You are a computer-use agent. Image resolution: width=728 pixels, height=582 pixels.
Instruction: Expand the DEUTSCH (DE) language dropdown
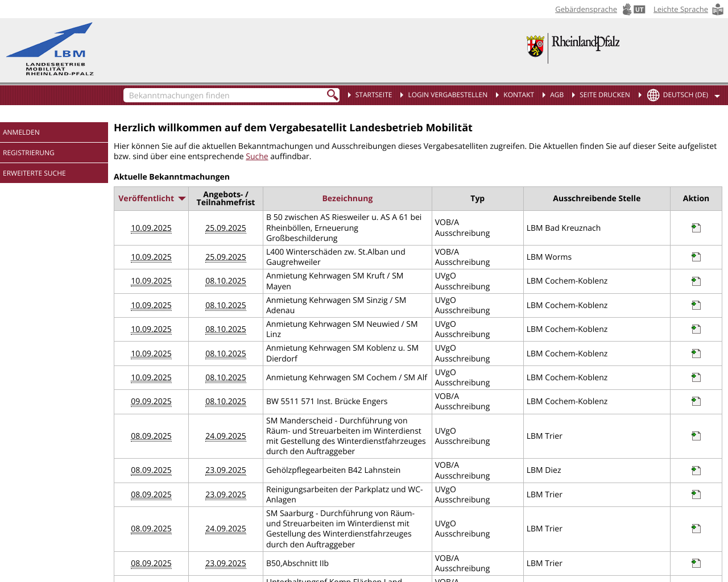pyautogui.click(x=717, y=96)
